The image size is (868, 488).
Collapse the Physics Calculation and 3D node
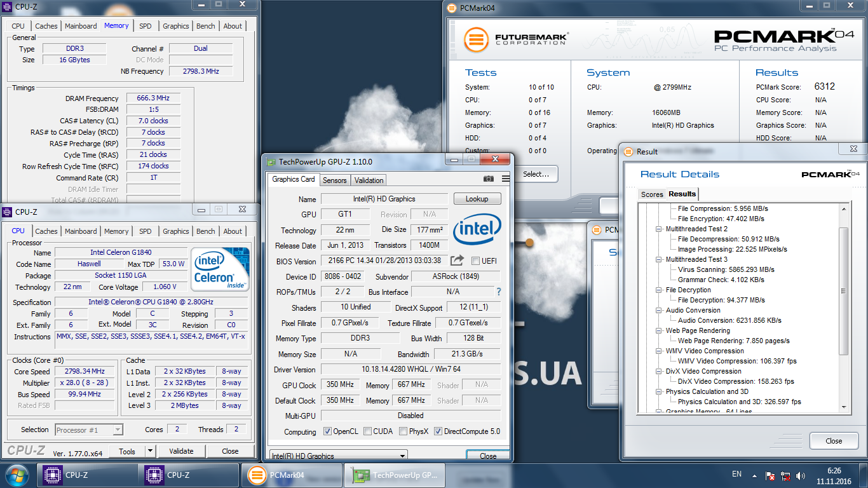pos(659,391)
